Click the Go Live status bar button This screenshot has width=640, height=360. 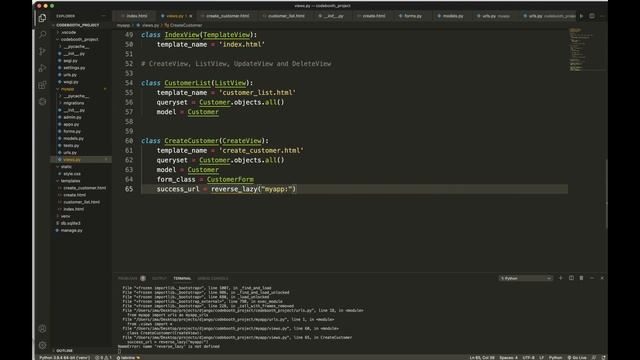pyautogui.click(x=577, y=358)
